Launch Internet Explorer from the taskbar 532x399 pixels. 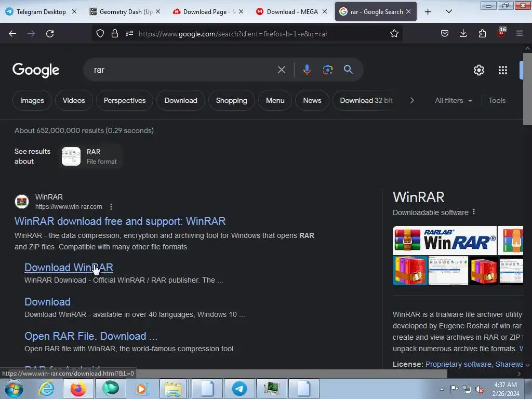(46, 389)
